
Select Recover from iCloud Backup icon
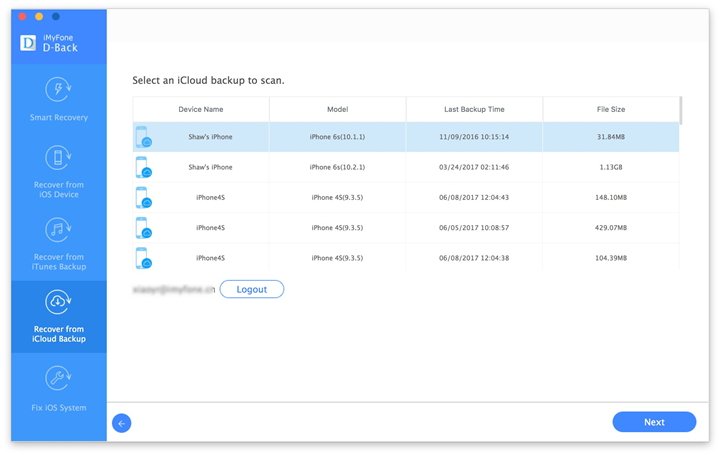click(58, 302)
